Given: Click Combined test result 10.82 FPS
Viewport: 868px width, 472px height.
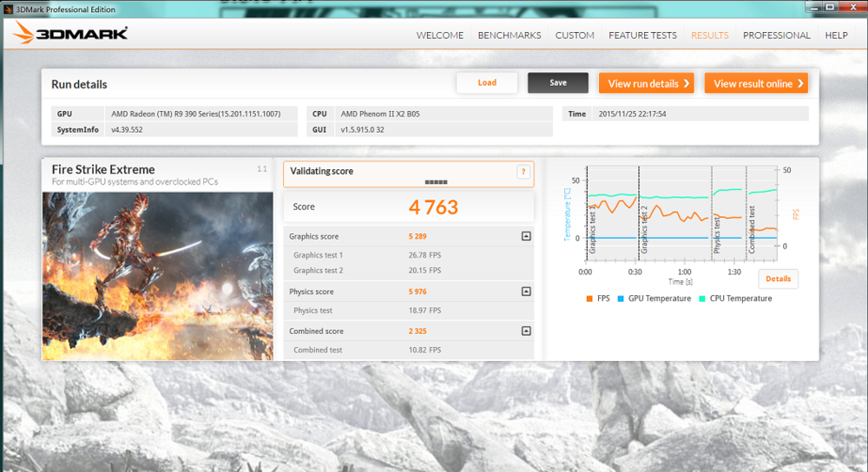Looking at the screenshot, I should click(424, 350).
